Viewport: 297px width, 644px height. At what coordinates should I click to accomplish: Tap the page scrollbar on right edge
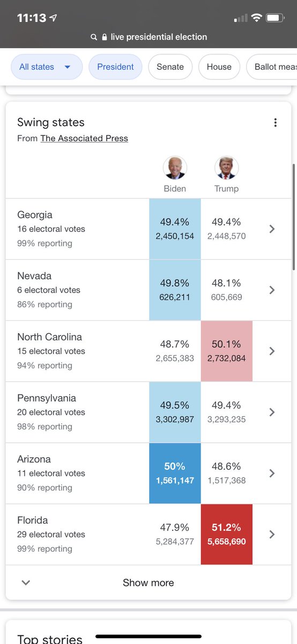click(293, 217)
